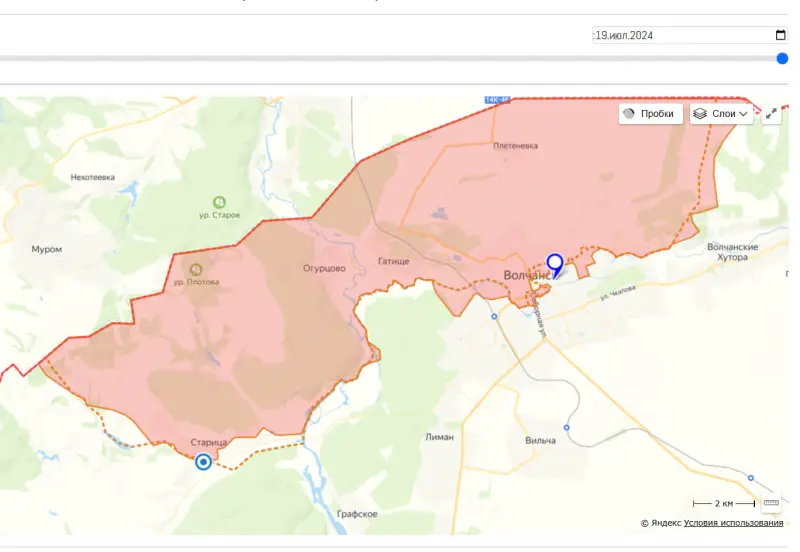This screenshot has width=800, height=552.
Task: Open the calendar picker icon in date field
Action: pyautogui.click(x=780, y=35)
